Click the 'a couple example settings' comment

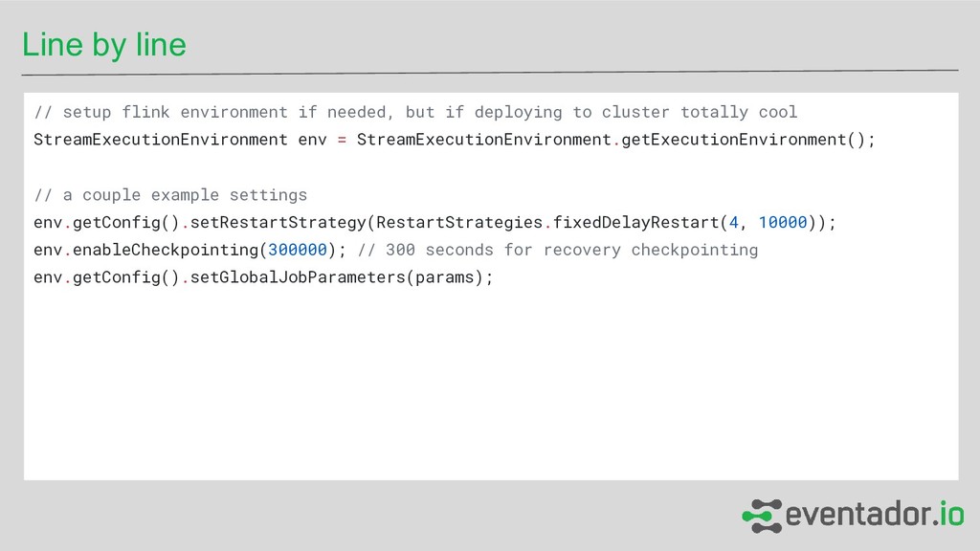[x=170, y=195]
